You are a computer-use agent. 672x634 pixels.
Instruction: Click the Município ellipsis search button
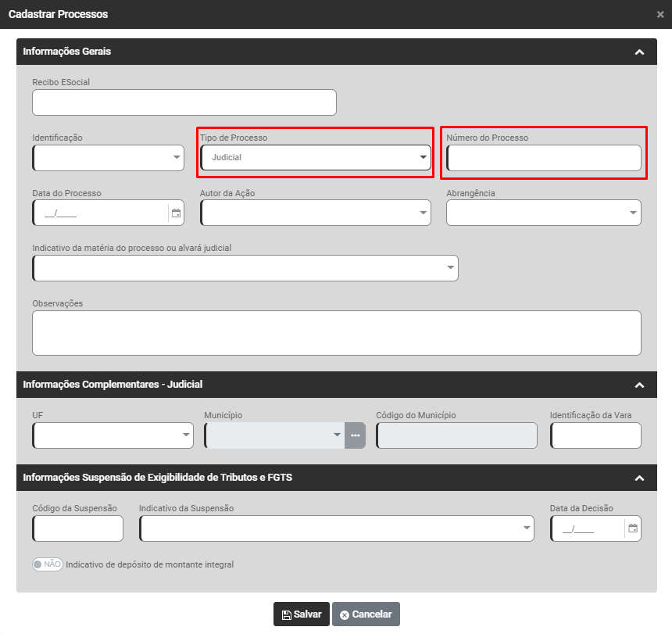(356, 435)
